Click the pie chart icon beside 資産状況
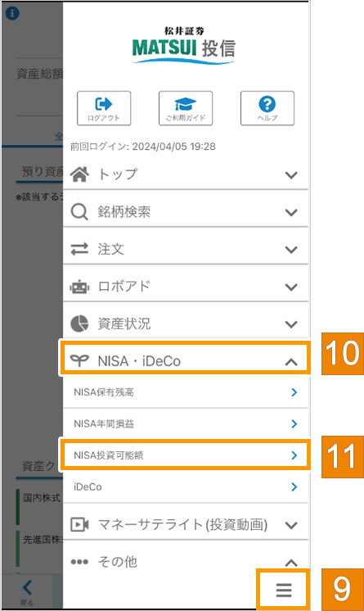This screenshot has width=364, height=611. pos(79,324)
